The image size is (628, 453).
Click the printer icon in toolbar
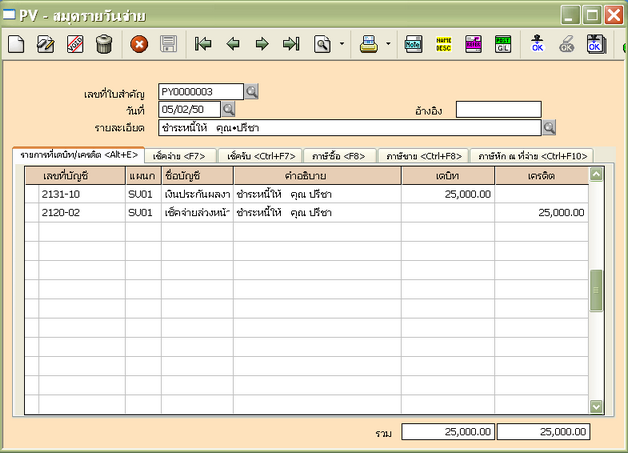coord(368,44)
